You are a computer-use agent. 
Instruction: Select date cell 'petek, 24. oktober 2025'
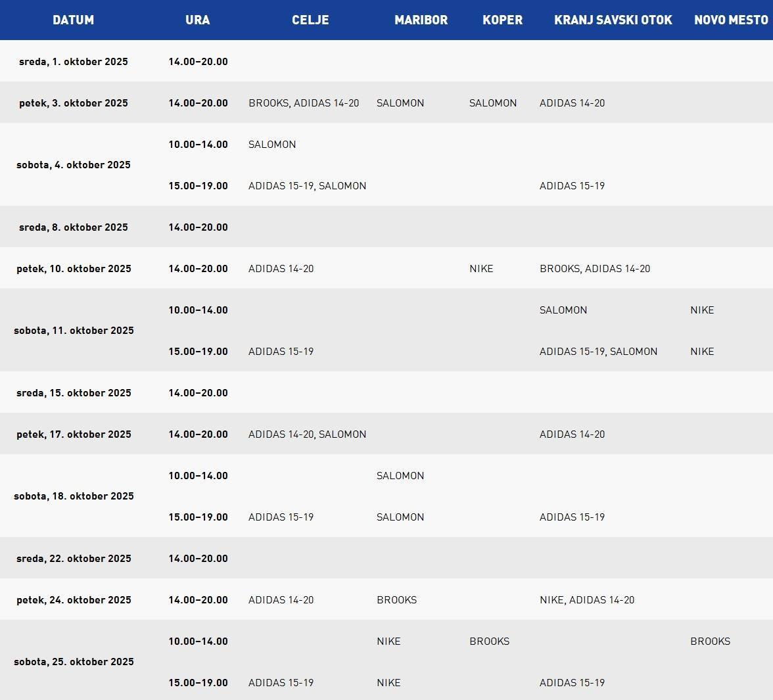click(74, 600)
